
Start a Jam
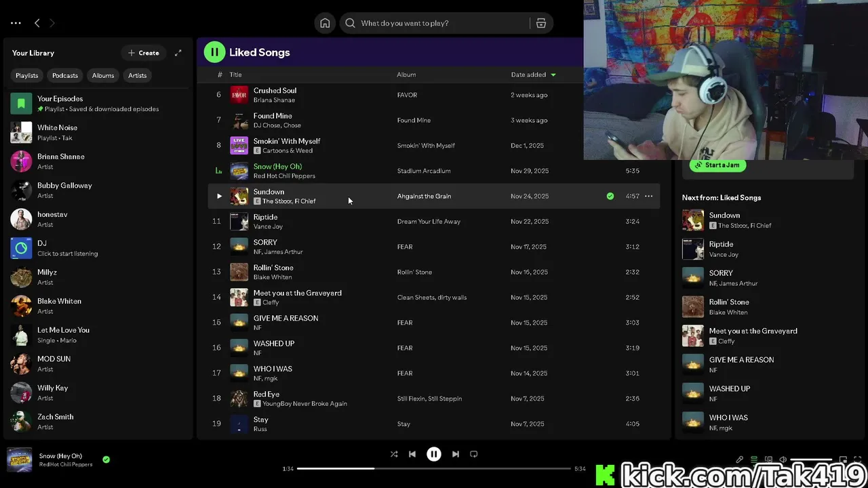(x=718, y=165)
